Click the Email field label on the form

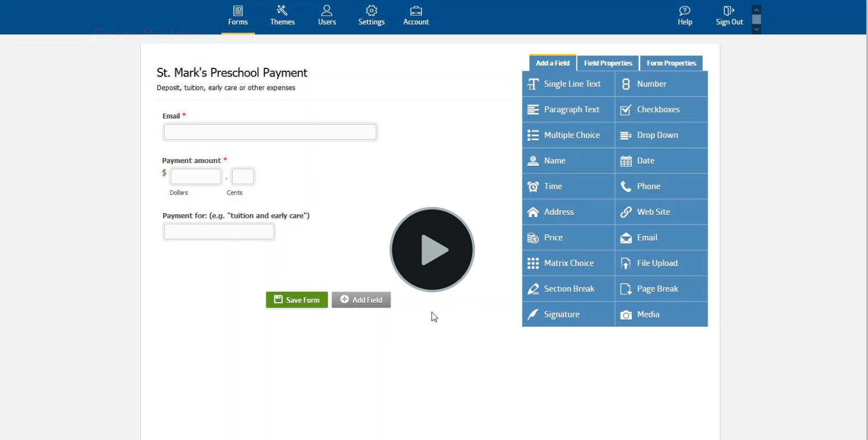pos(171,116)
